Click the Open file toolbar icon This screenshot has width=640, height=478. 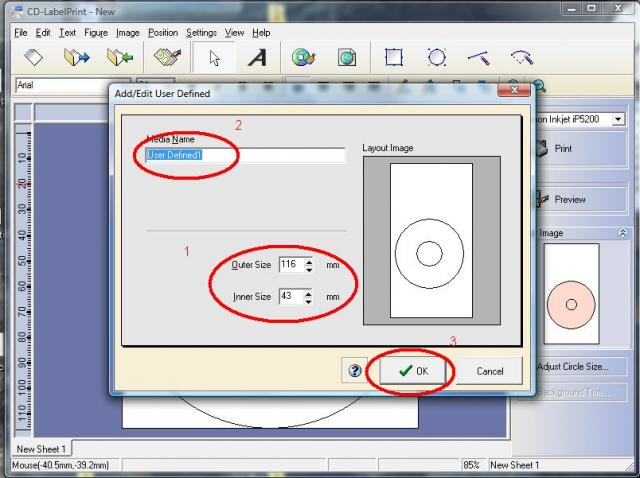[77, 58]
